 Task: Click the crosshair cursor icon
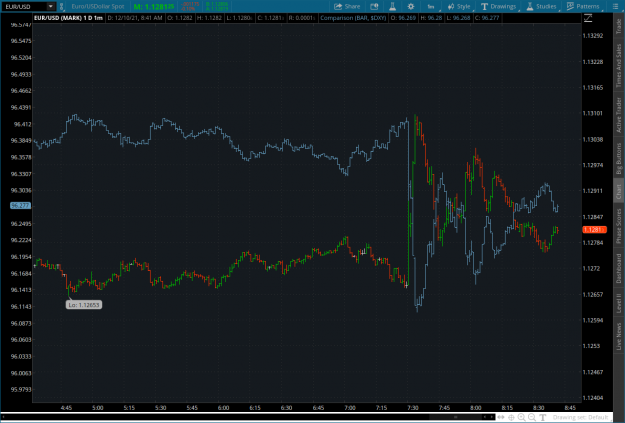coord(511,417)
